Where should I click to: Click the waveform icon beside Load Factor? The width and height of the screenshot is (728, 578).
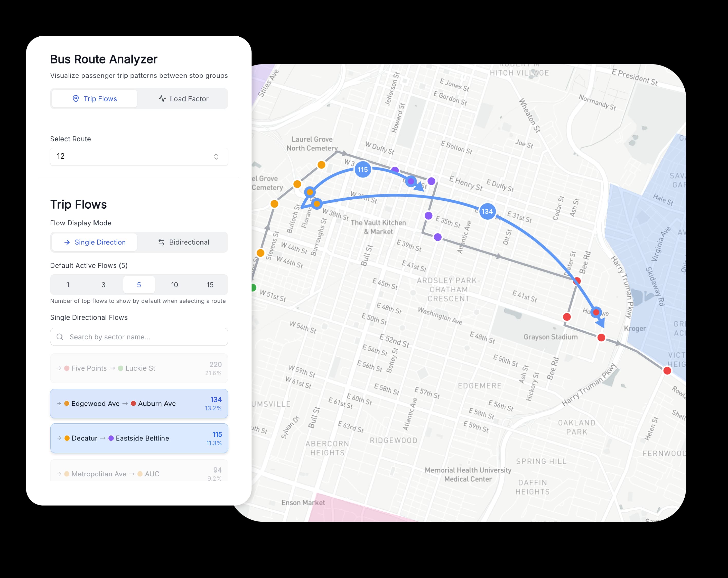pos(162,99)
